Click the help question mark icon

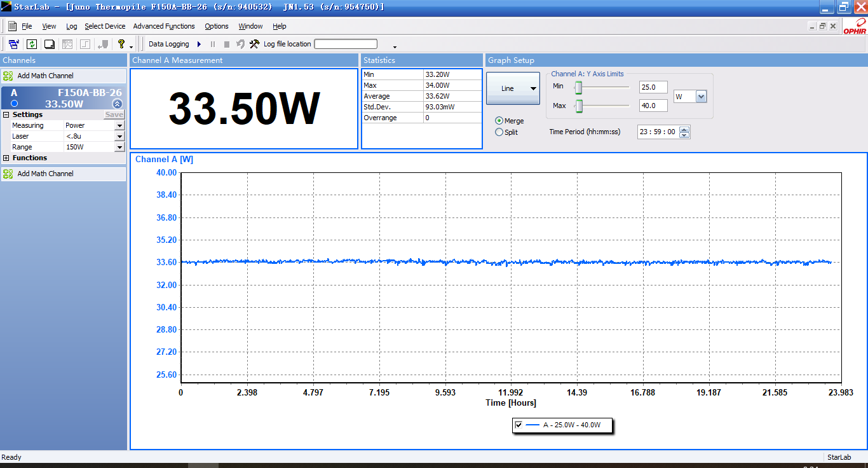click(x=121, y=44)
